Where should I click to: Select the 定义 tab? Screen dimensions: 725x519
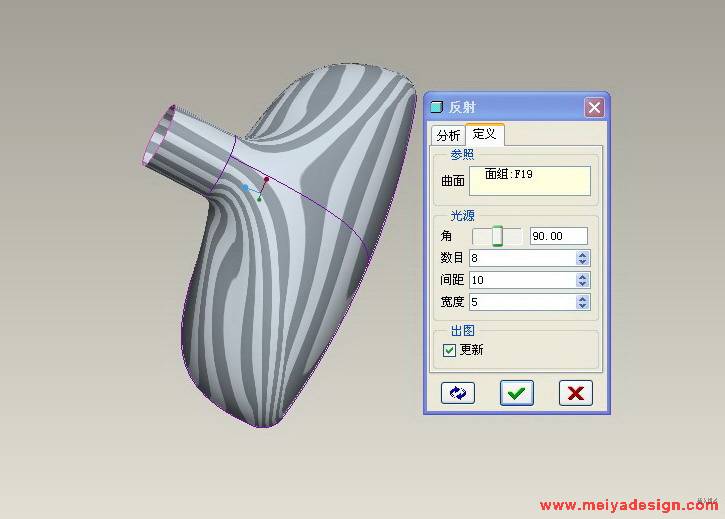click(484, 134)
